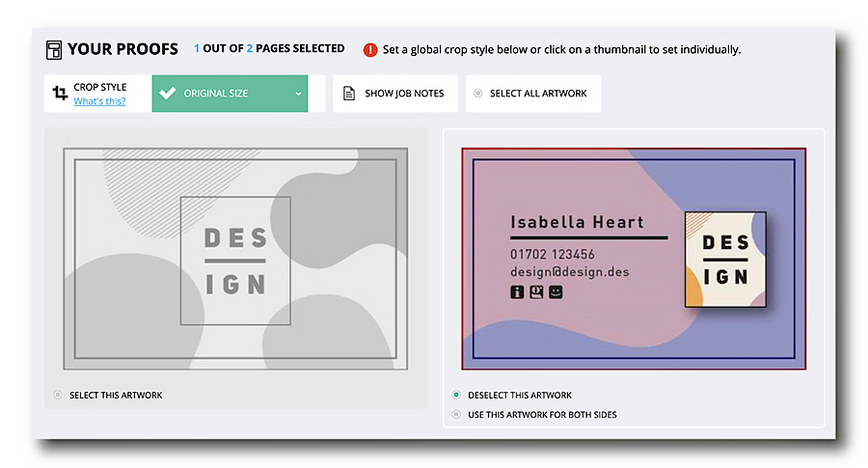Select the greyed-out front artwork radio button
This screenshot has height=468, width=868.
pyautogui.click(x=58, y=395)
